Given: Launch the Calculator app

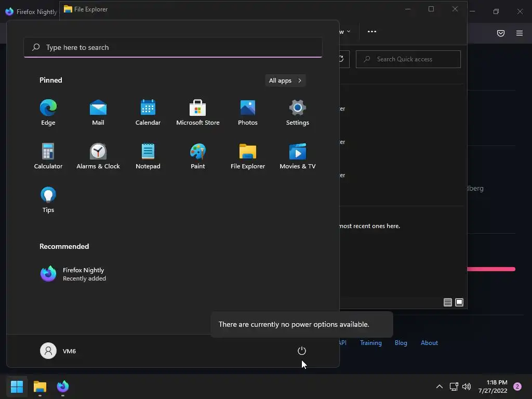Looking at the screenshot, I should tap(48, 156).
